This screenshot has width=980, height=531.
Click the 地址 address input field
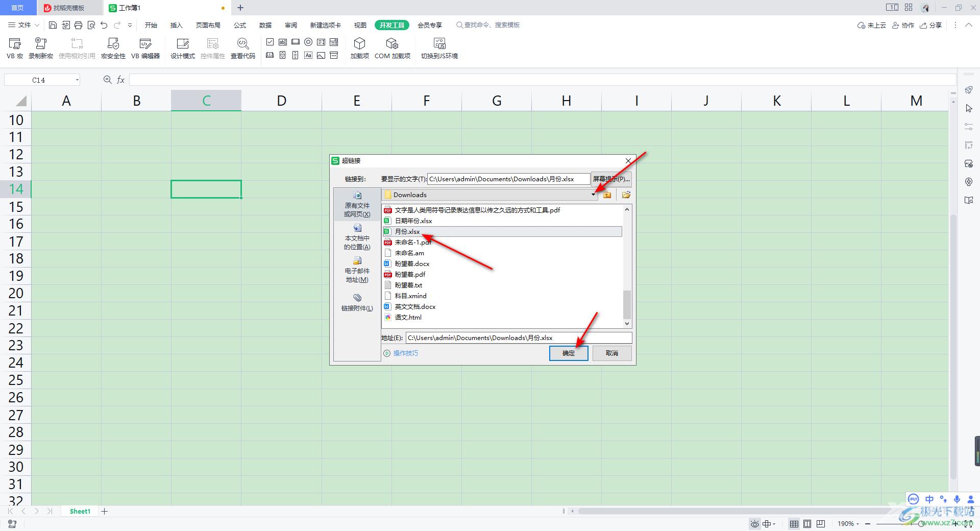pos(519,338)
